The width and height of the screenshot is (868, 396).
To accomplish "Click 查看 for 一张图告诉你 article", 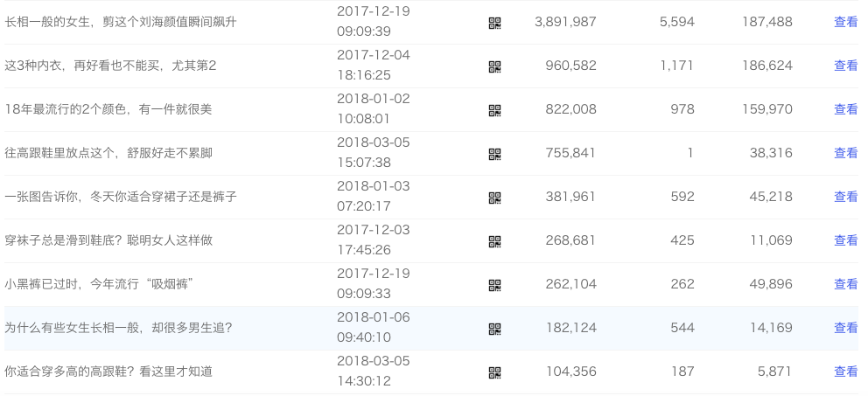I will (x=845, y=197).
